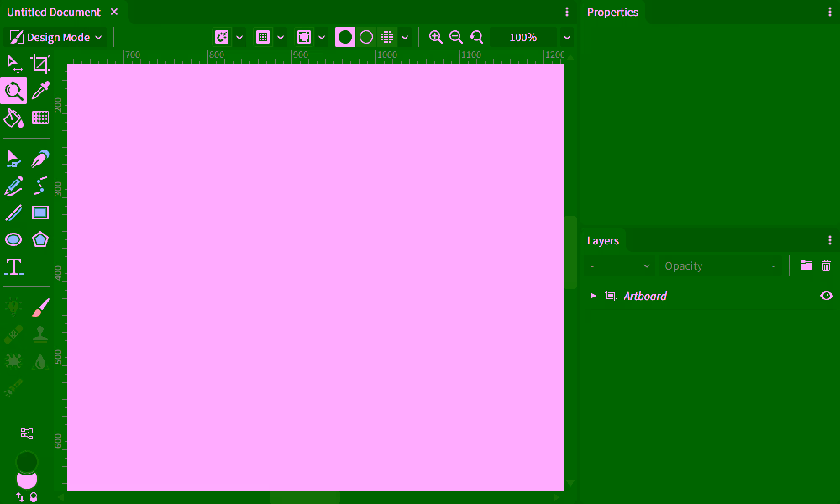
Task: Close the Untitled Document tab
Action: (x=114, y=12)
